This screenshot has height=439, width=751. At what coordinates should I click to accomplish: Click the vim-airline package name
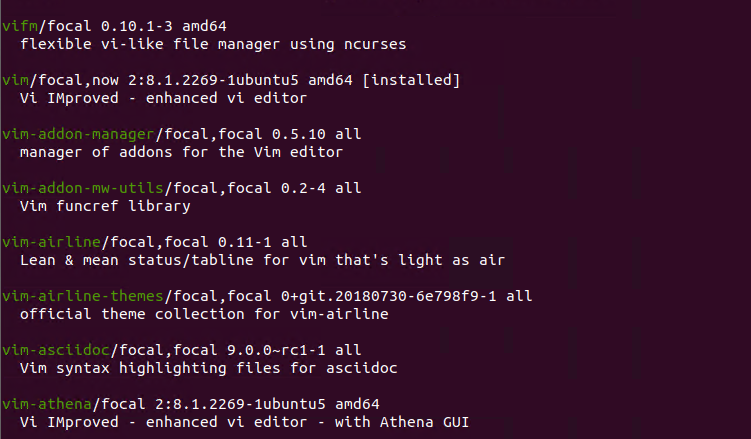[52, 242]
